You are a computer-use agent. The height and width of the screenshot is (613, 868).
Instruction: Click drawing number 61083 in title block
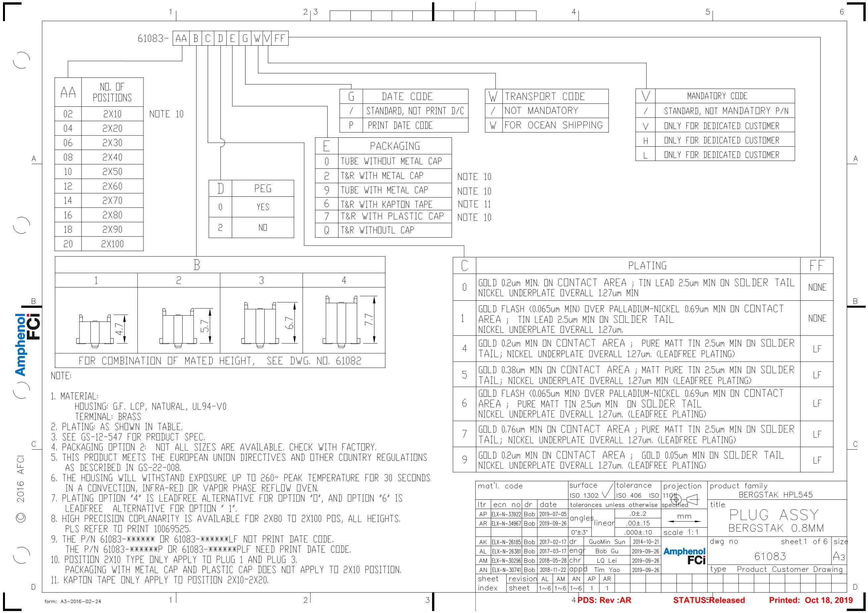click(770, 556)
